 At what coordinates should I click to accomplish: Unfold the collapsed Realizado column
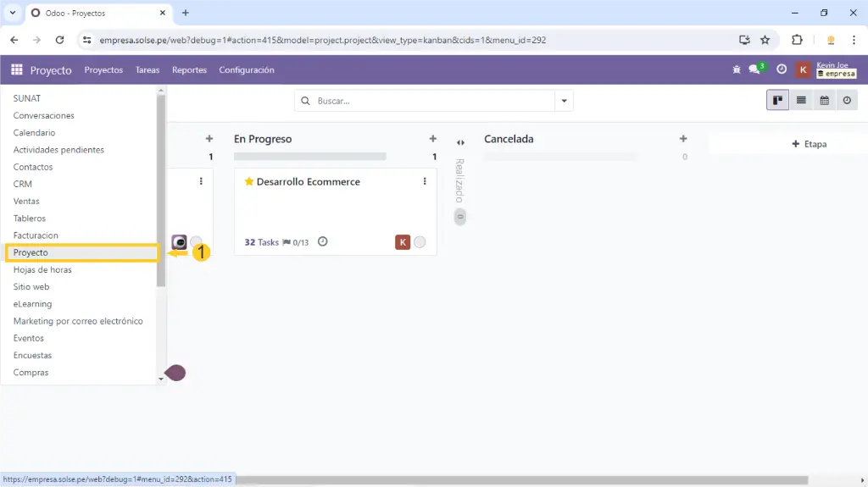click(x=460, y=143)
